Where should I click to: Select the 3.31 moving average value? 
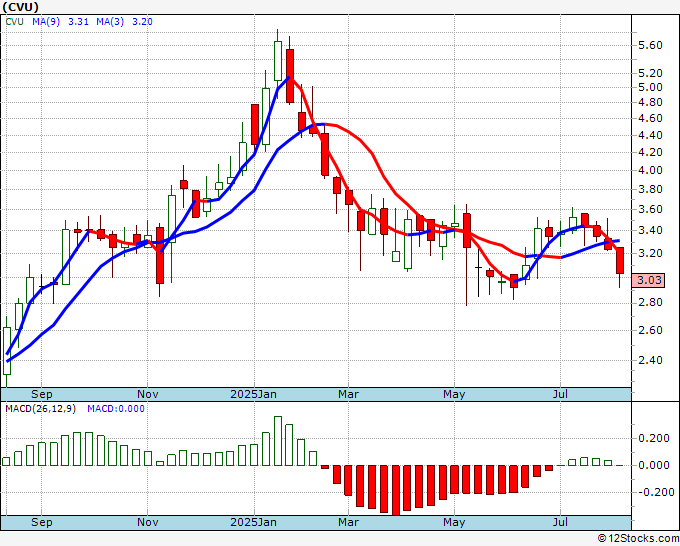click(x=78, y=22)
